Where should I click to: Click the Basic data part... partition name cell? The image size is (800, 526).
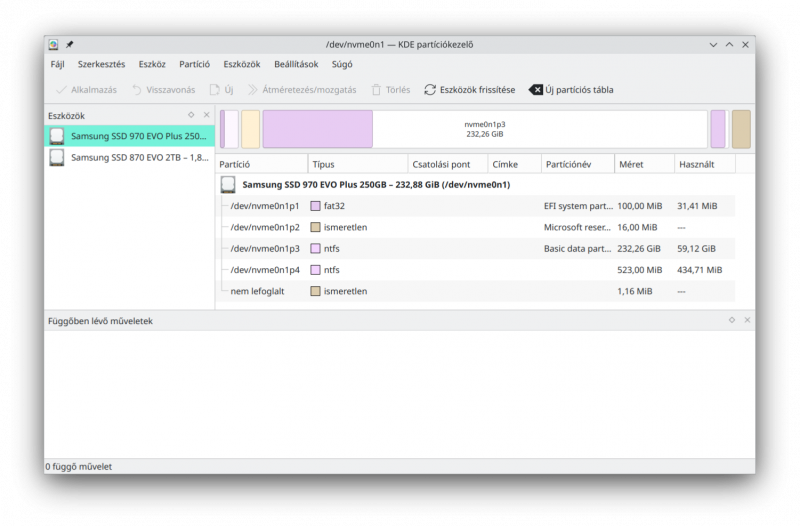pos(578,249)
